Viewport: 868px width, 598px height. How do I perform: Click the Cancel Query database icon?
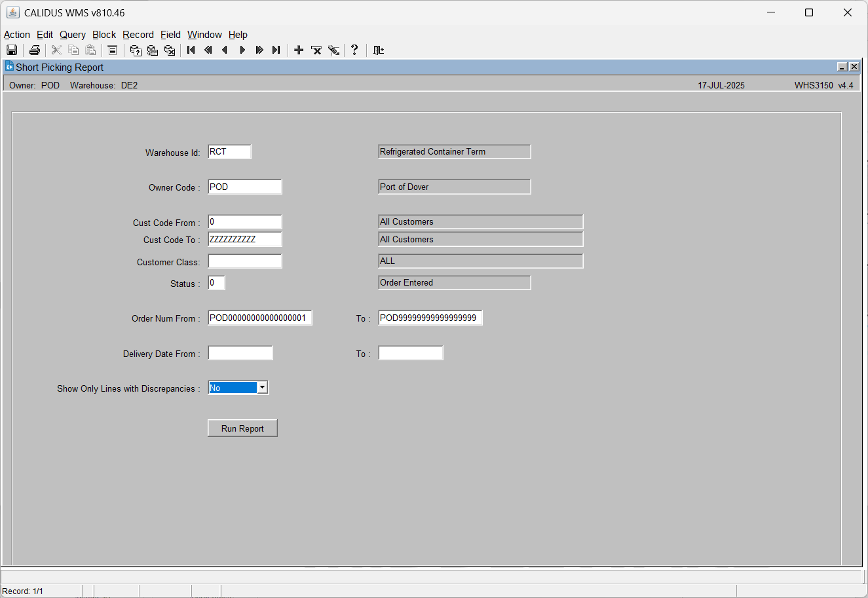point(170,50)
